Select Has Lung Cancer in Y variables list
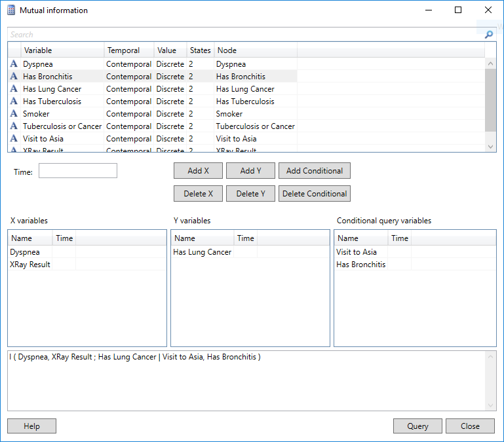 pyautogui.click(x=214, y=252)
